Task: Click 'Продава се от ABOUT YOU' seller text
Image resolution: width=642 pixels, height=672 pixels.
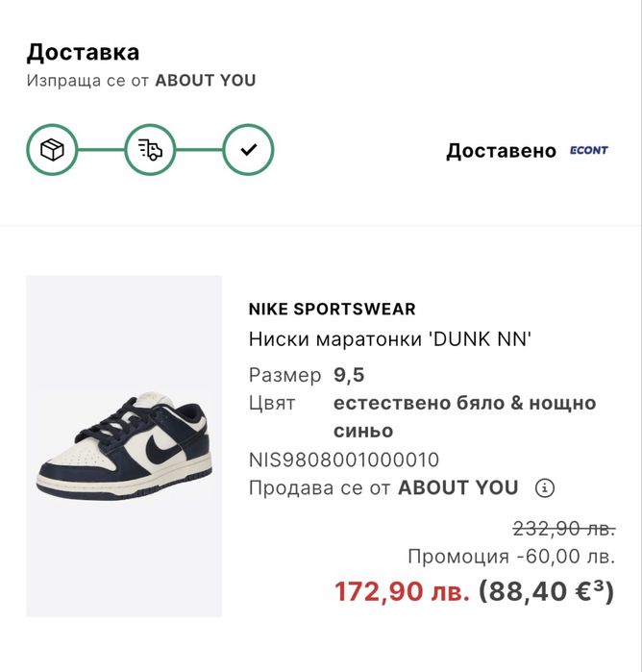Action: (x=383, y=487)
